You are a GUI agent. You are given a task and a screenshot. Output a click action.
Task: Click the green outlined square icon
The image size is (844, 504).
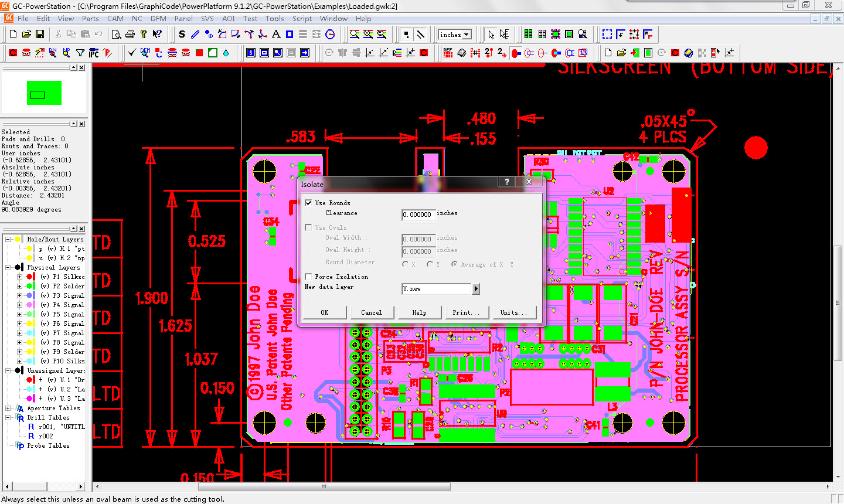click(x=213, y=53)
